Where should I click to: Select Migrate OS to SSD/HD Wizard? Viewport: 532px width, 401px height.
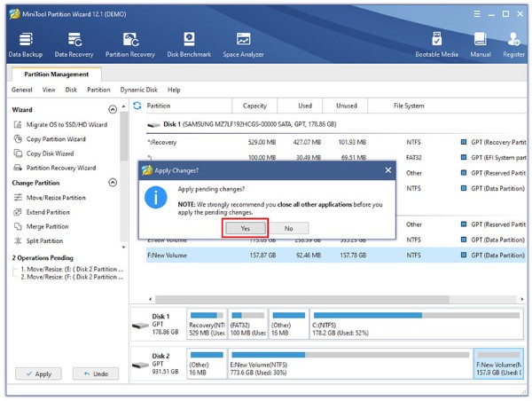pyautogui.click(x=66, y=125)
